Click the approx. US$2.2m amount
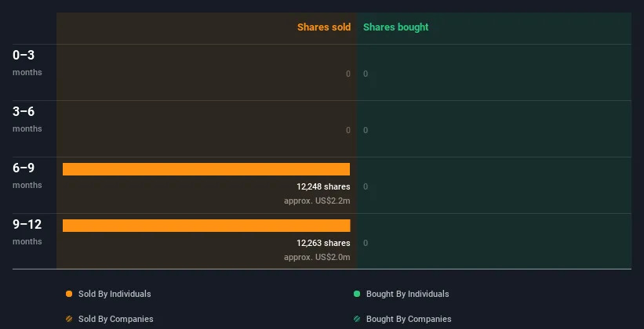Viewport: 644px width, 329px height. (317, 201)
